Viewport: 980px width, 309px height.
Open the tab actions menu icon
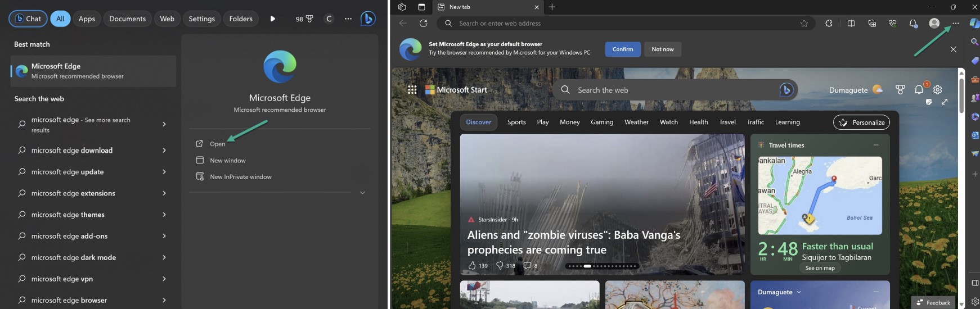[421, 7]
